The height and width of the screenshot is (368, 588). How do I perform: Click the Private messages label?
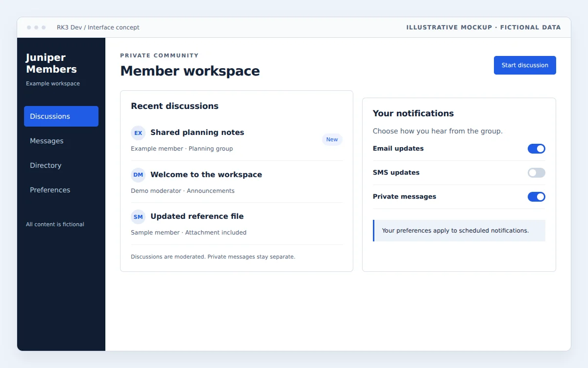tap(404, 197)
